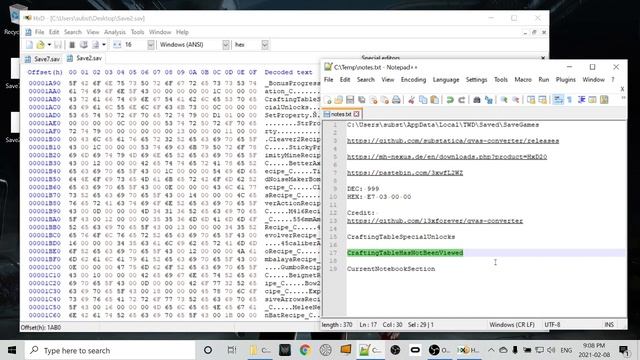Show hidden system tray icons chevron
The height and width of the screenshot is (360, 640).
(x=491, y=350)
